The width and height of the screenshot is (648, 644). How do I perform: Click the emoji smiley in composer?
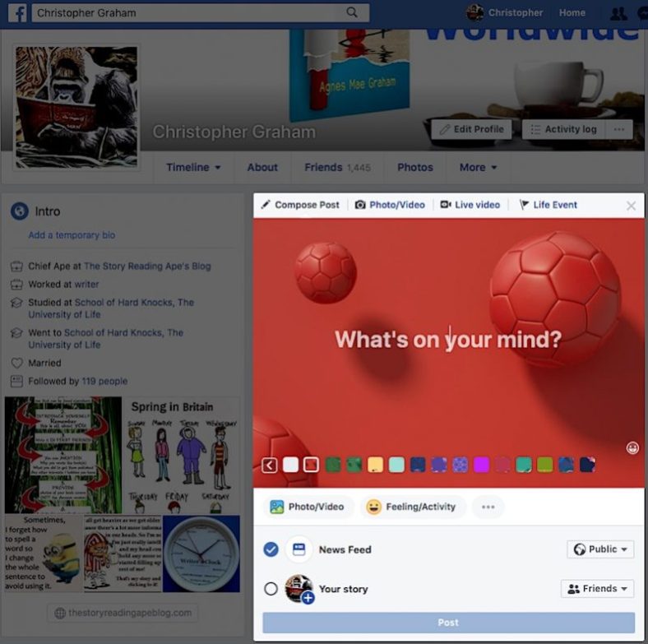[632, 447]
